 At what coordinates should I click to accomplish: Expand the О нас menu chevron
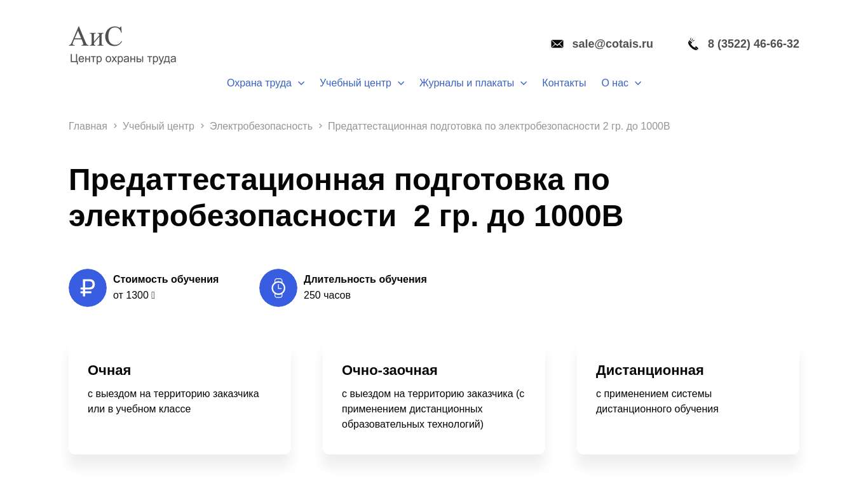[x=638, y=83]
